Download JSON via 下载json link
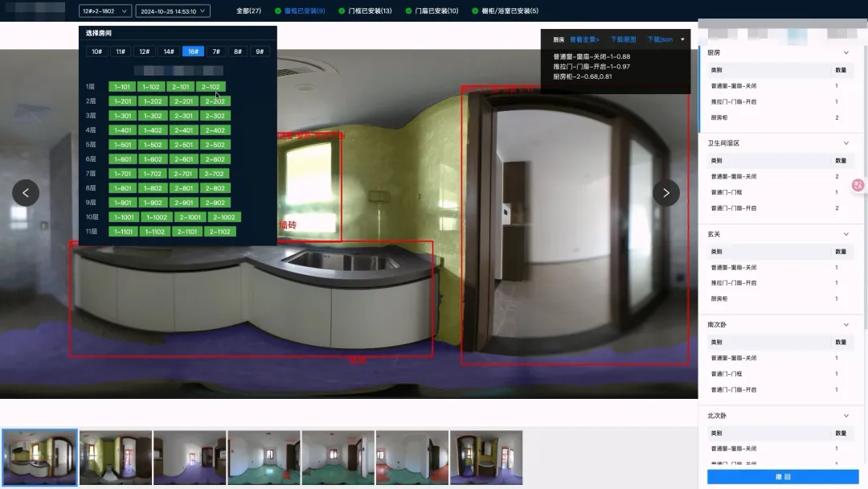 pyautogui.click(x=660, y=39)
